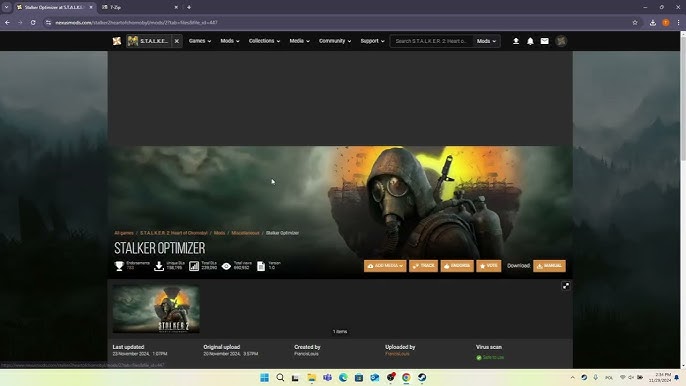Go forward in browser history

pyautogui.click(x=20, y=22)
